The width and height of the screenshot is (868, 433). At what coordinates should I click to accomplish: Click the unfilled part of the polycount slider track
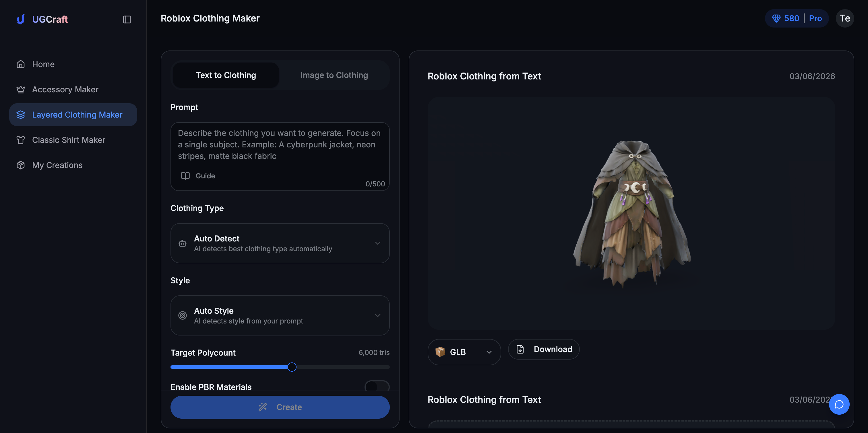pyautogui.click(x=343, y=367)
